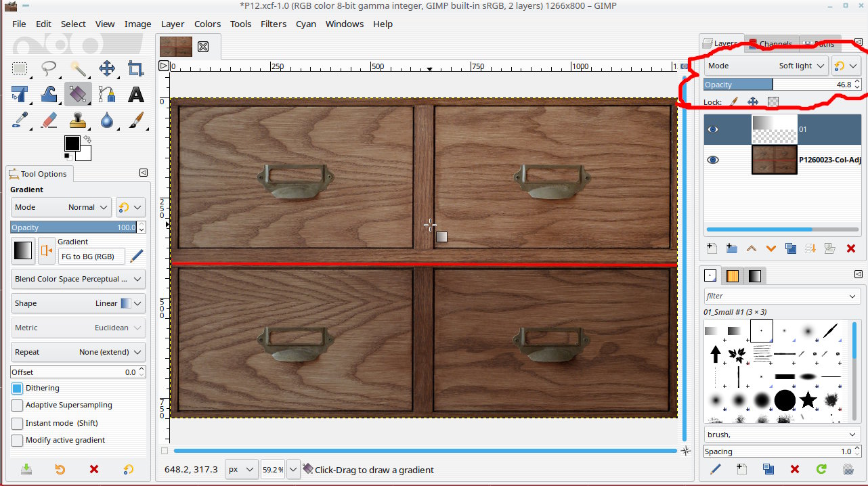
Task: Select the Gradient tool in toolbox
Action: 79,94
